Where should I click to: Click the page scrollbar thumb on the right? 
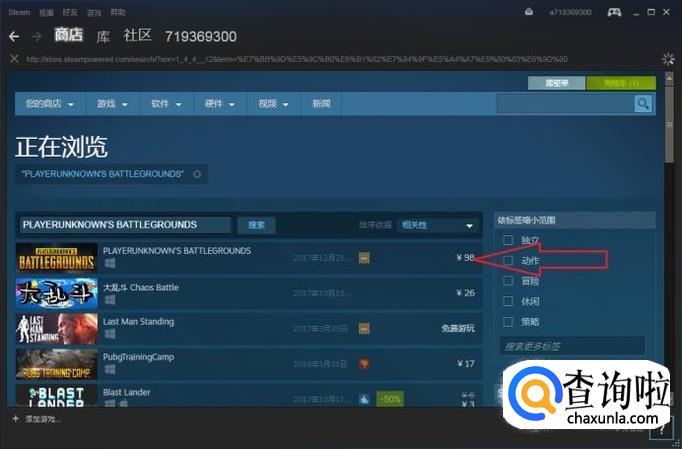(669, 124)
